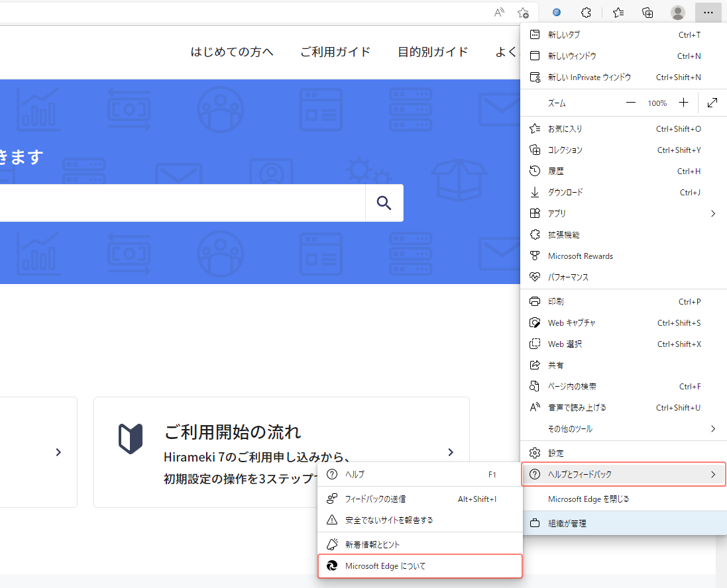Screen dimensions: 727x588
Task: Select 音声で読み上げる menu entry
Action: click(624, 408)
